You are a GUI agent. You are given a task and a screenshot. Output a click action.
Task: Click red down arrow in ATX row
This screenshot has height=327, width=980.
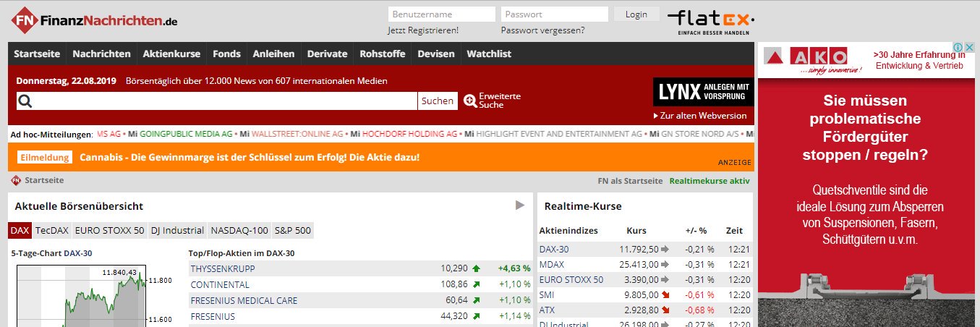tap(665, 310)
